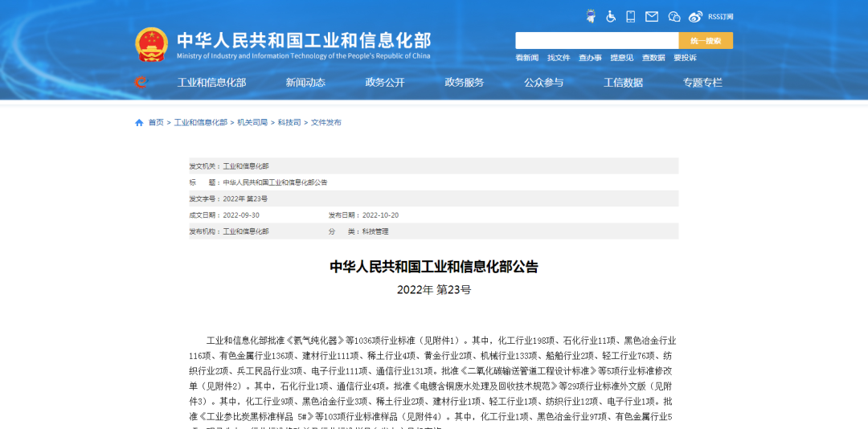Open the 公众参与 navigation menu

coord(543,83)
